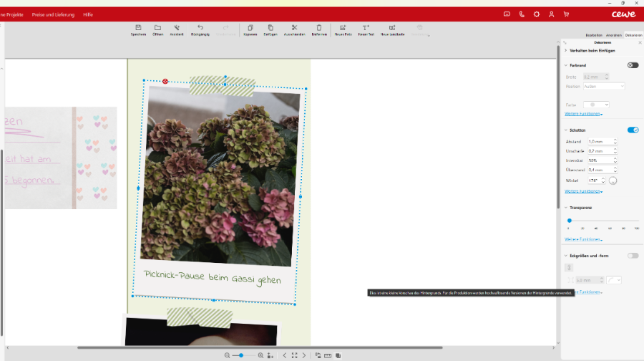644x361 pixels.
Task: Click the Abstand value input field
Action: click(x=600, y=142)
